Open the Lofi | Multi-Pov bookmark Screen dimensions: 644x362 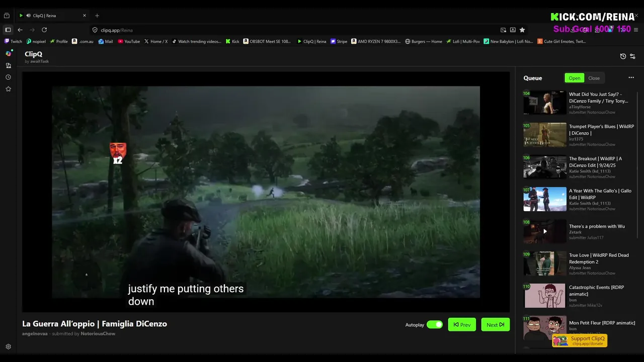click(x=463, y=41)
